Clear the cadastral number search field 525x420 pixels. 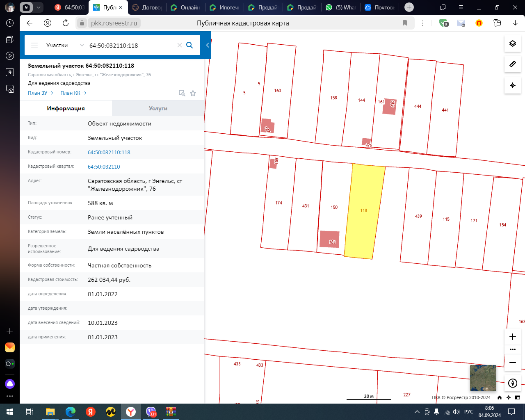pyautogui.click(x=179, y=45)
